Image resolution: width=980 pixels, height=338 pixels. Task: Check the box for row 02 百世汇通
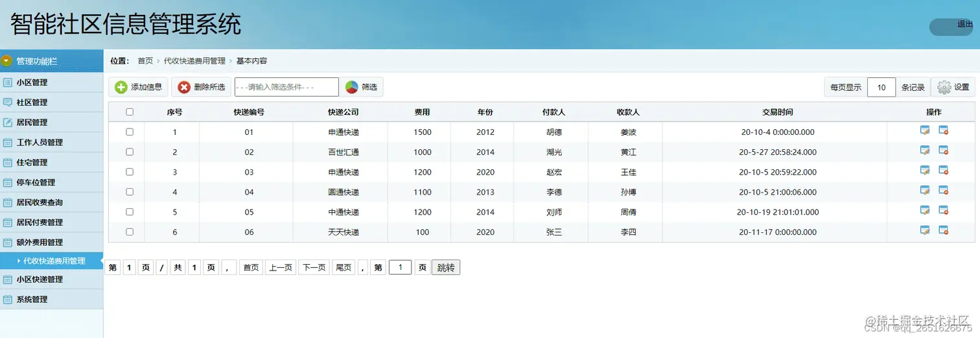coord(130,152)
